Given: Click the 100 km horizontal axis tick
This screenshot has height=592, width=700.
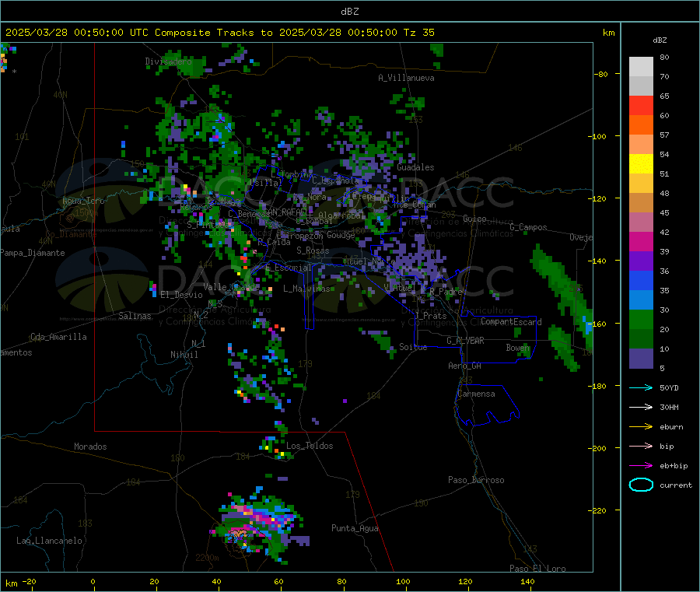Looking at the screenshot, I should (403, 581).
